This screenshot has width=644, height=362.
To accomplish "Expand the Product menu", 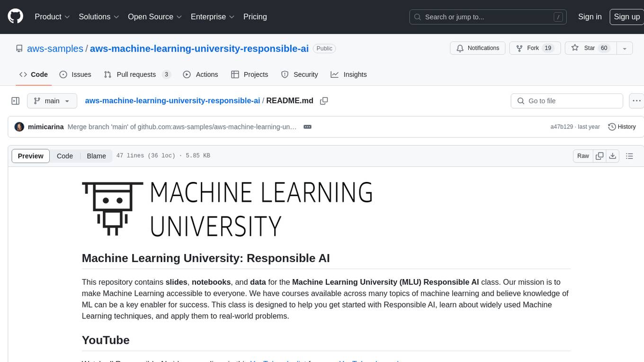I will (x=52, y=17).
